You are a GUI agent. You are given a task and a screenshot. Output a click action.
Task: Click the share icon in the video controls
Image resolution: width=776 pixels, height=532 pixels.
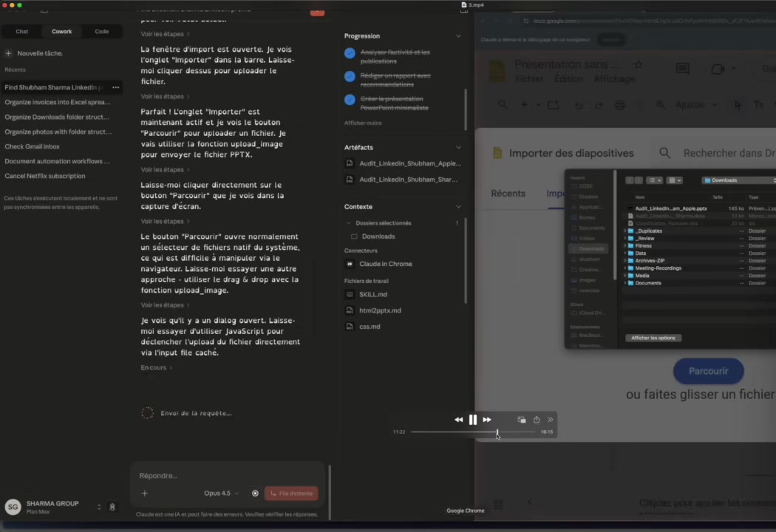(x=537, y=420)
